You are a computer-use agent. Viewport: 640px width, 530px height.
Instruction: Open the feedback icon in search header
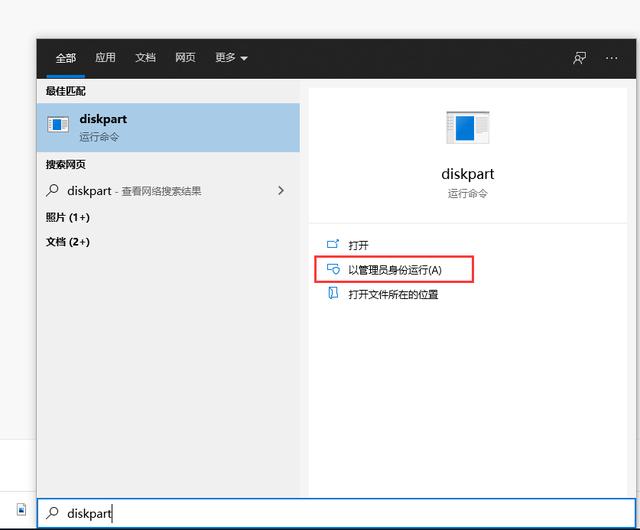point(580,58)
